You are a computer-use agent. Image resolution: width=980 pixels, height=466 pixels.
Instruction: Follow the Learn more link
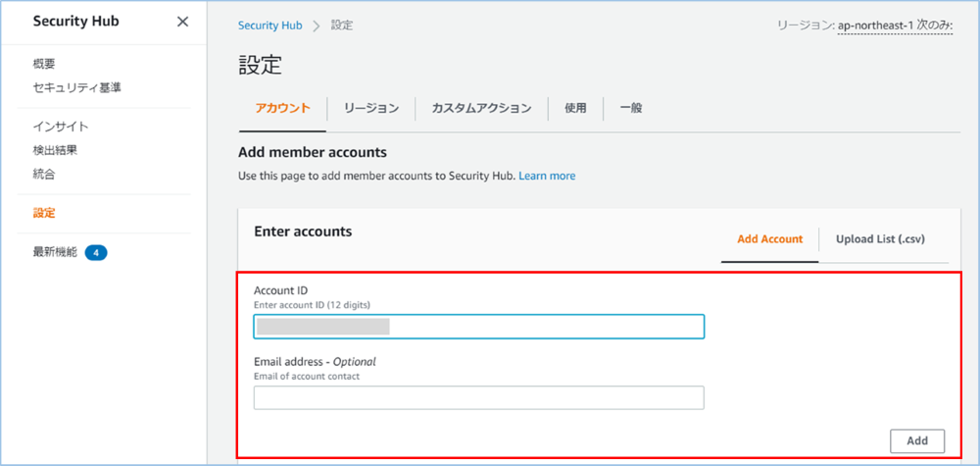(x=547, y=176)
